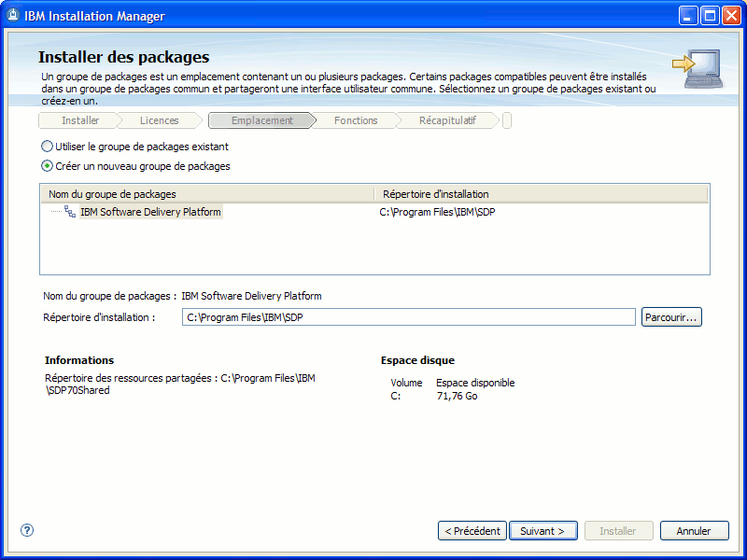747x560 pixels.
Task: Go to the Récapitulatif wizard step
Action: click(x=447, y=120)
